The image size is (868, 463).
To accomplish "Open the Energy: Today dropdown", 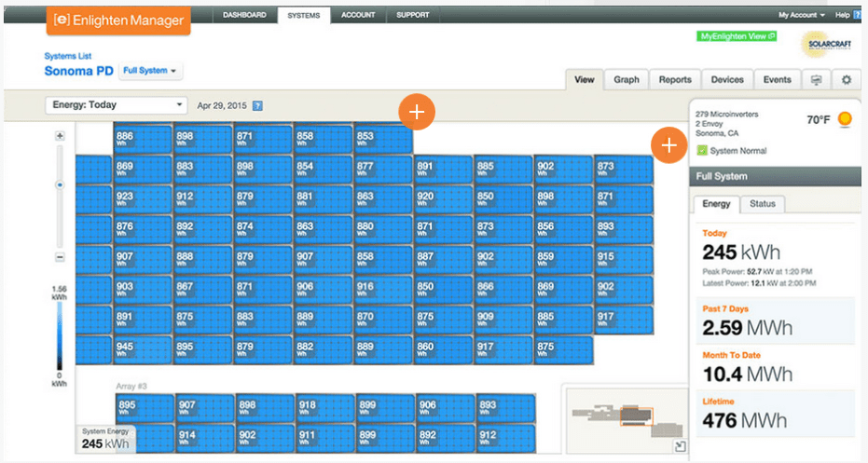I will click(116, 105).
